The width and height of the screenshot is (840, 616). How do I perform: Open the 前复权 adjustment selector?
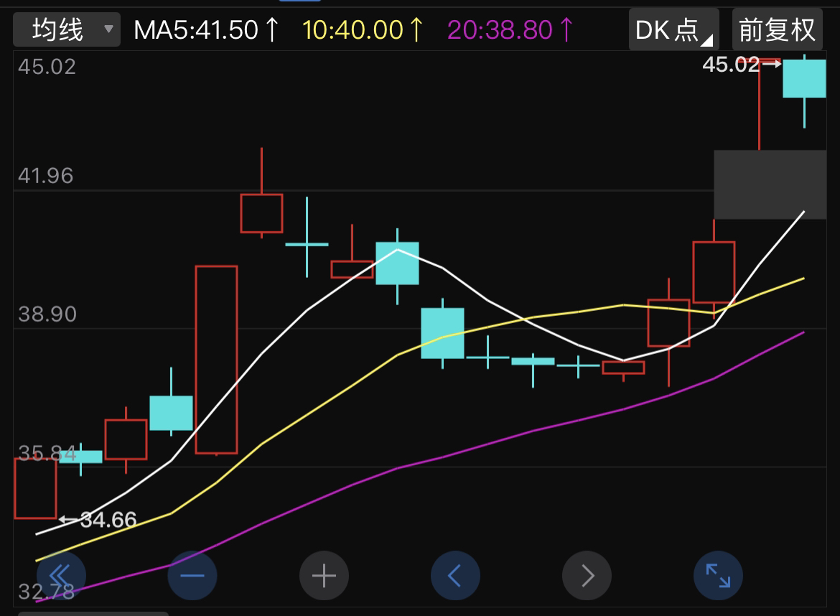point(778,29)
